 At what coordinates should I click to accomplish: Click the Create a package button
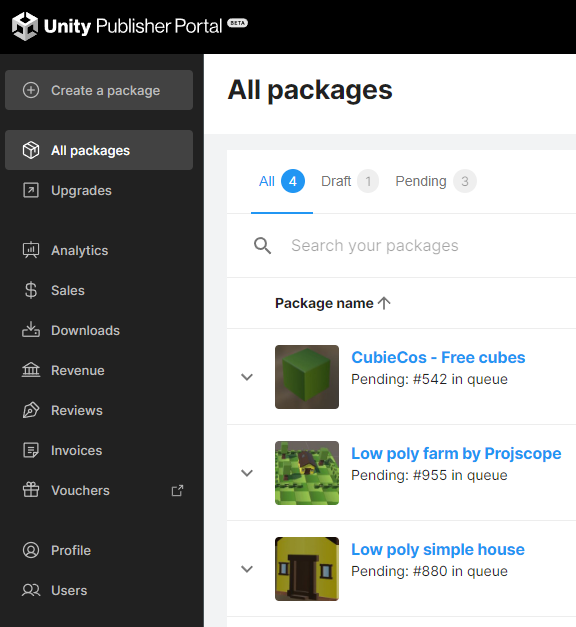tap(99, 90)
